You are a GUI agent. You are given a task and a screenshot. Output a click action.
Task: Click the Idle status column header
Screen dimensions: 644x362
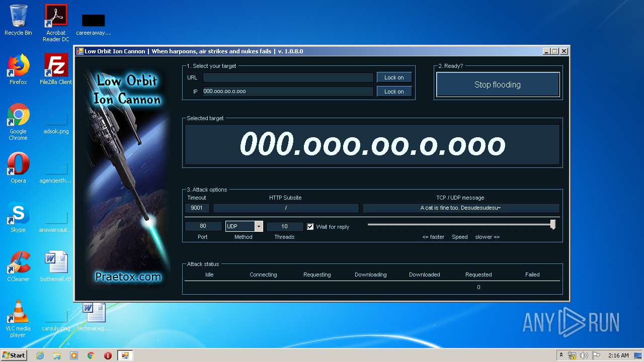(x=209, y=275)
